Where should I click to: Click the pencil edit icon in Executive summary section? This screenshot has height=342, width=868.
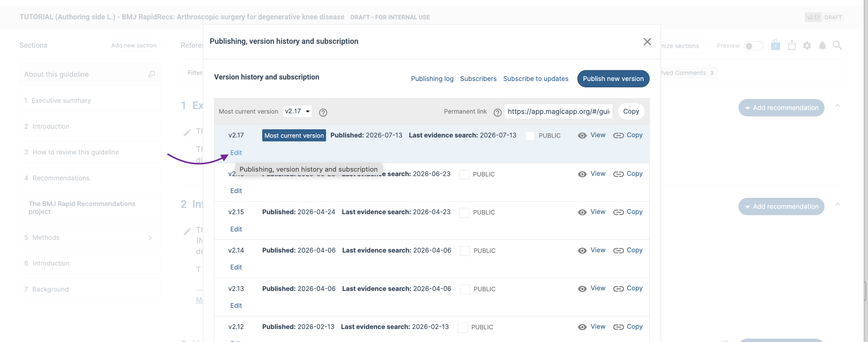187,133
